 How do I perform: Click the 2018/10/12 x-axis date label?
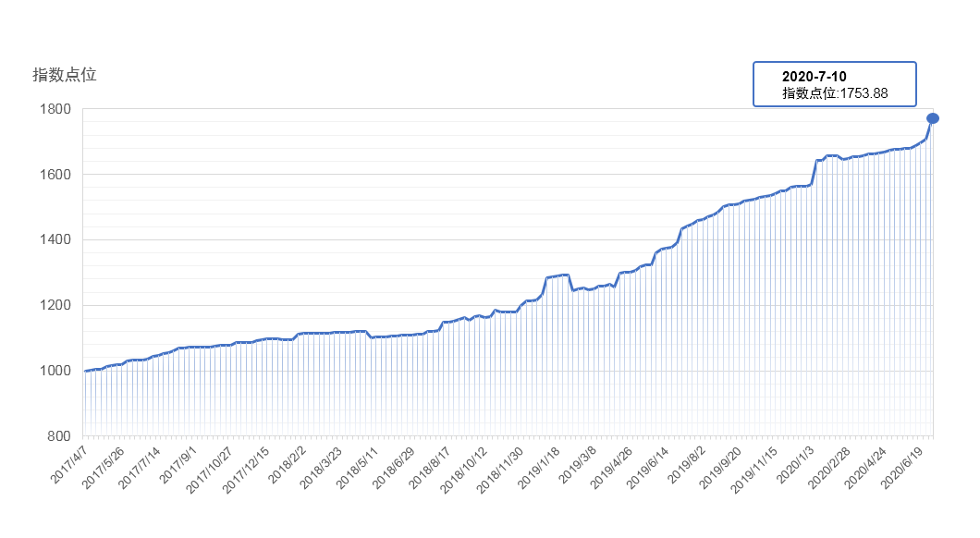(x=464, y=471)
